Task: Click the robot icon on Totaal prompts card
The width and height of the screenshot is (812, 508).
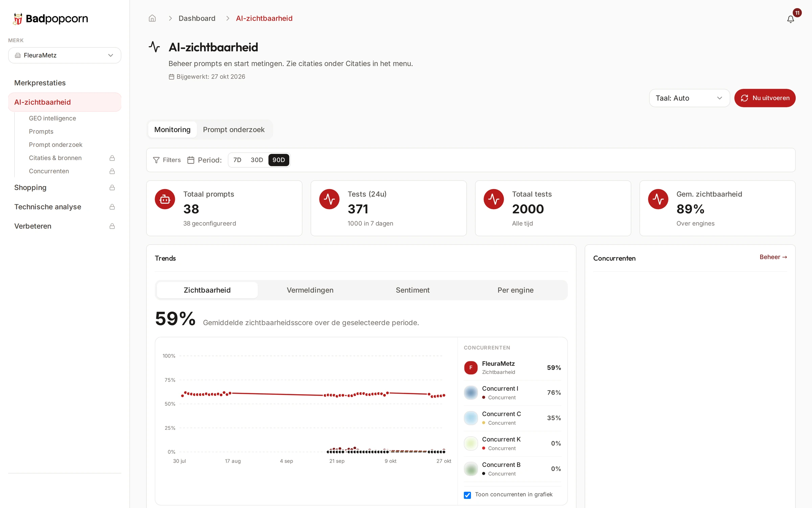Action: [165, 199]
